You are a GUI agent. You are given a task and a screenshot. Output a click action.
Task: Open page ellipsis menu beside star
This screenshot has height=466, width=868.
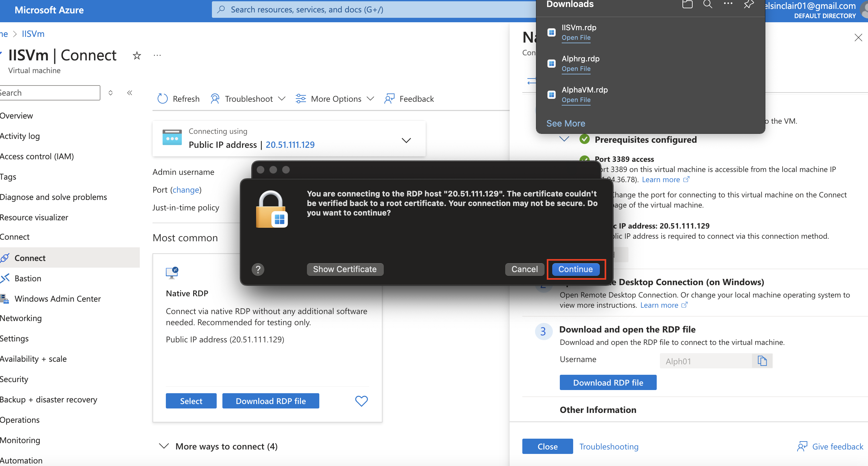click(157, 55)
